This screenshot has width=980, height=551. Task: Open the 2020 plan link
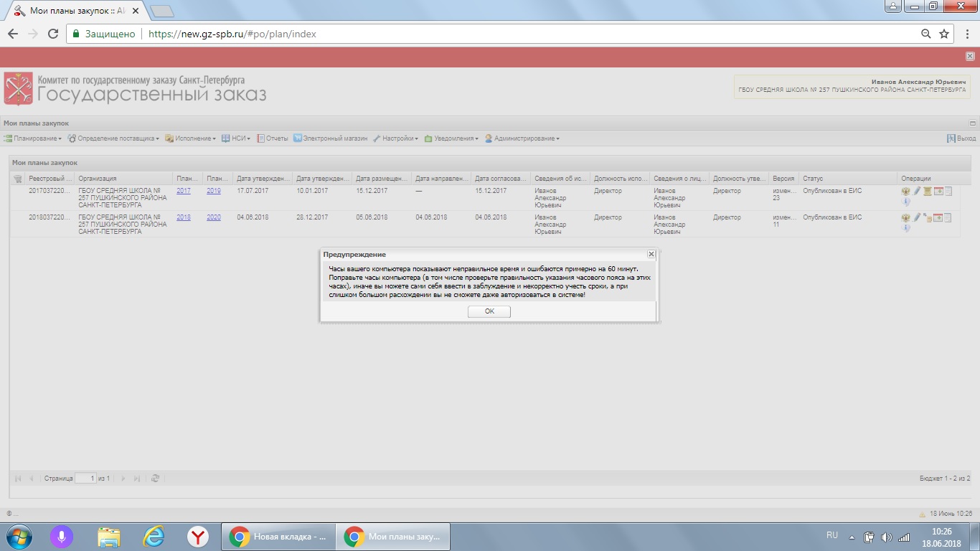click(214, 217)
